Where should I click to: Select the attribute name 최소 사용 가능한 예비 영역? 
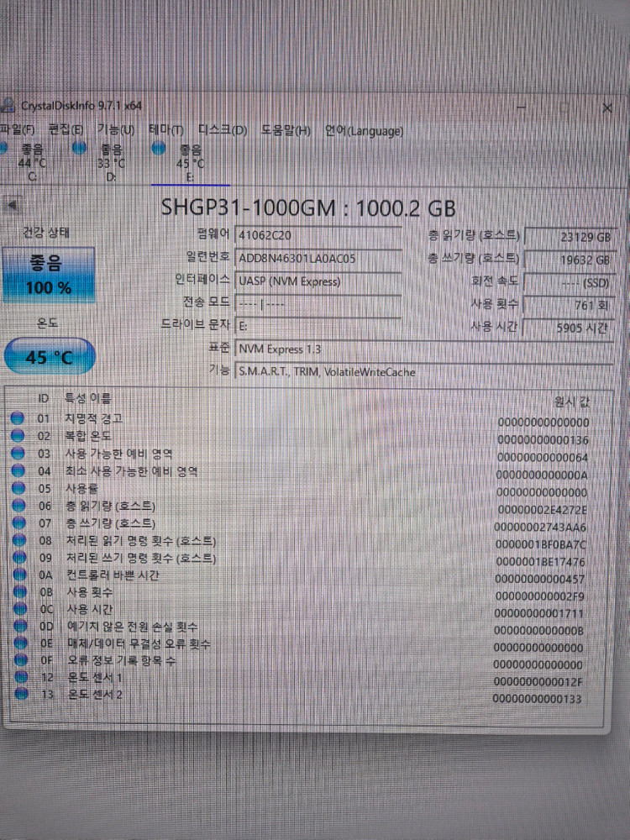[x=132, y=471]
